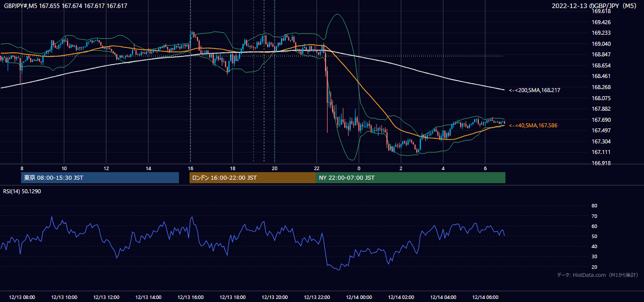Click hour label 12 under the price chart
This screenshot has width=644, height=302.
pyautogui.click(x=106, y=168)
